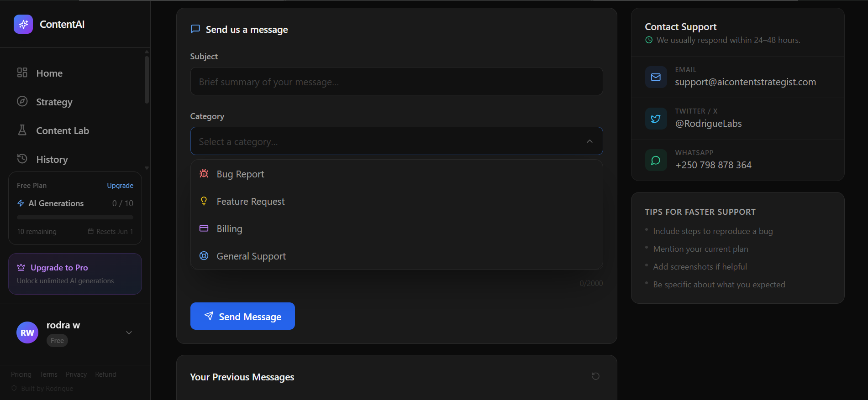Click support@aicontentstrategist.com email address

click(745, 82)
